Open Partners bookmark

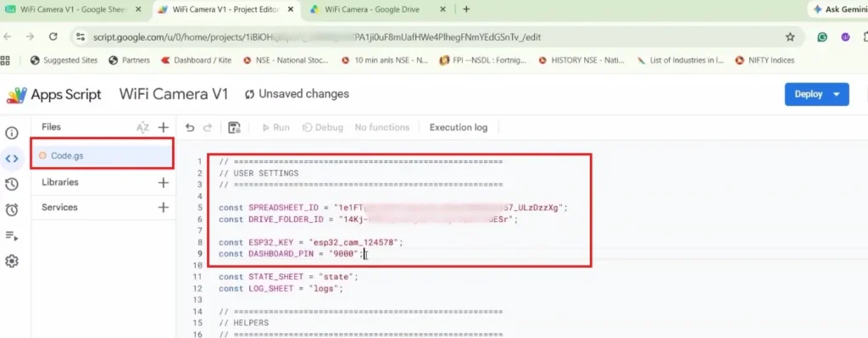pyautogui.click(x=130, y=60)
